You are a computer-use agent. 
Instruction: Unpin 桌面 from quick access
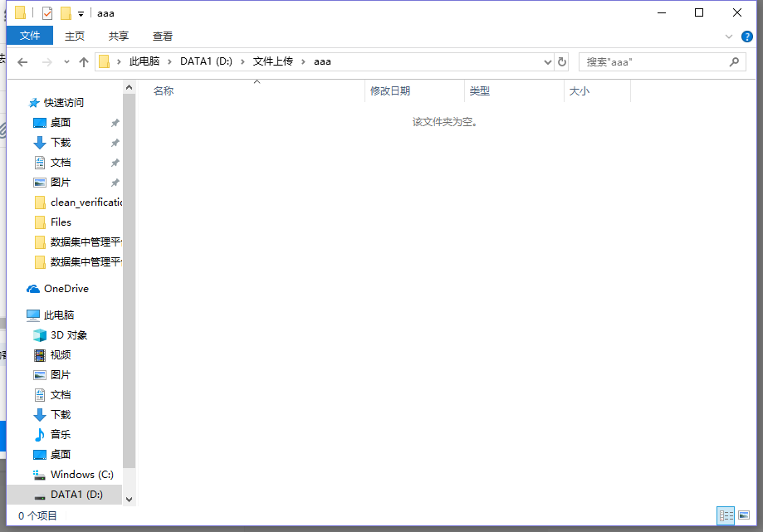click(115, 123)
